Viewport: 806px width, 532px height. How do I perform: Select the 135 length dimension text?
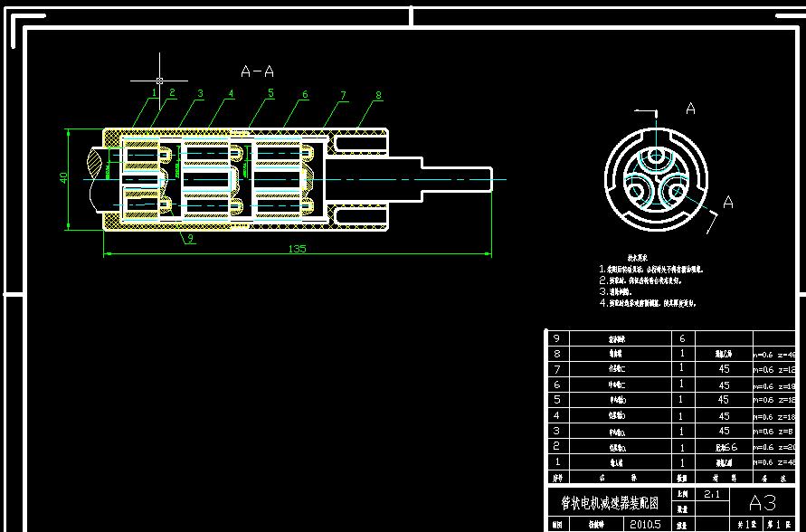[x=297, y=249]
